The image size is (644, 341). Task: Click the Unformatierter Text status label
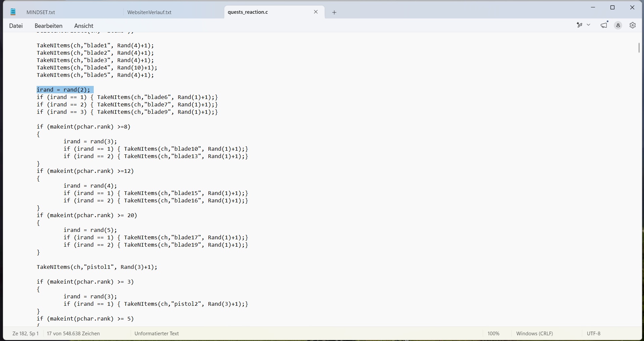[x=157, y=334]
